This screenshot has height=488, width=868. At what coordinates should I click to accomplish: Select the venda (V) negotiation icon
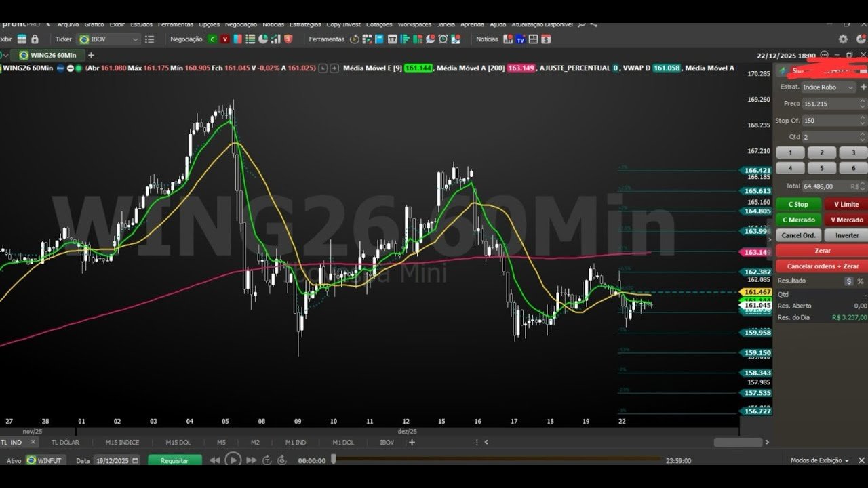(x=224, y=39)
